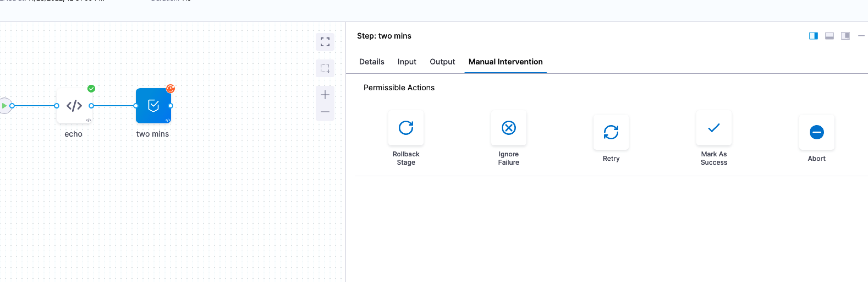Viewport: 868px width, 282px height.
Task: Select the echo step node
Action: click(x=74, y=106)
